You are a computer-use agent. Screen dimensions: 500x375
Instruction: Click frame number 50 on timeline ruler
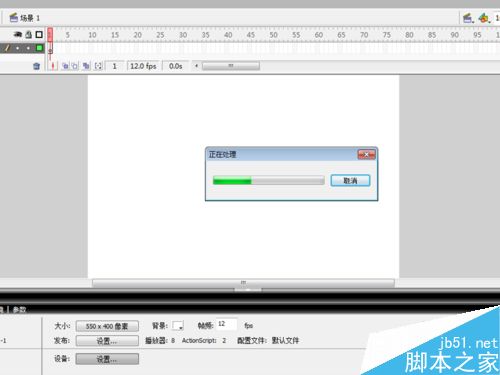(x=273, y=35)
